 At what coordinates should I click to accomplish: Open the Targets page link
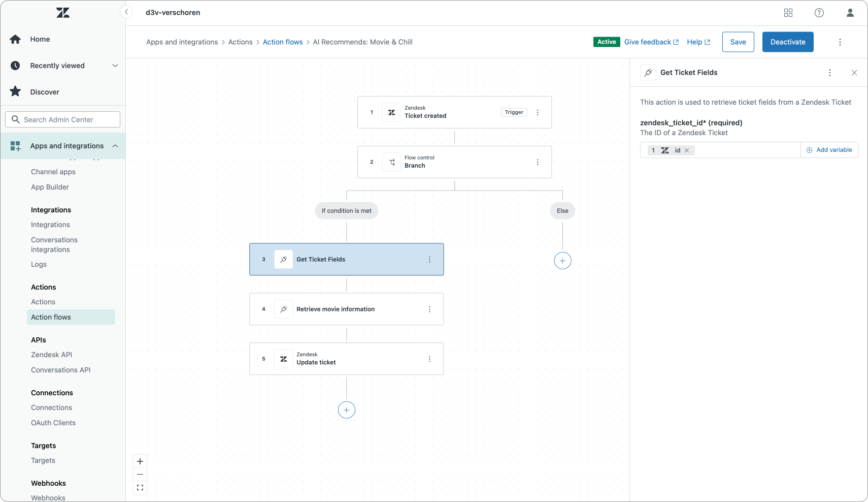[43, 460]
